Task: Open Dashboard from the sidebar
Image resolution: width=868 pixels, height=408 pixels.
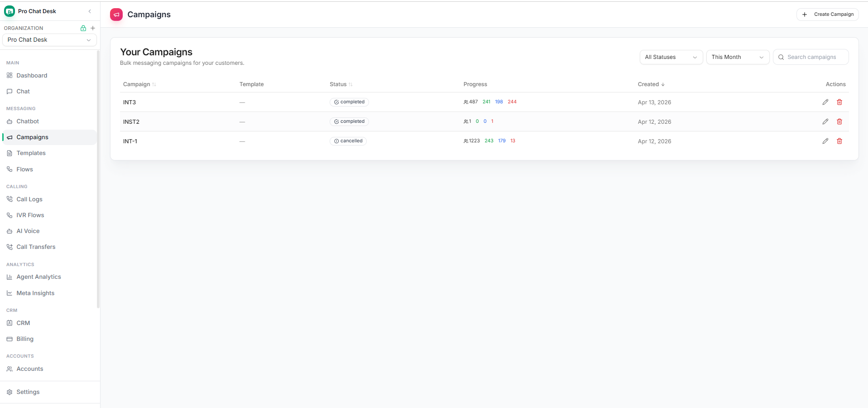Action: pyautogui.click(x=49, y=76)
